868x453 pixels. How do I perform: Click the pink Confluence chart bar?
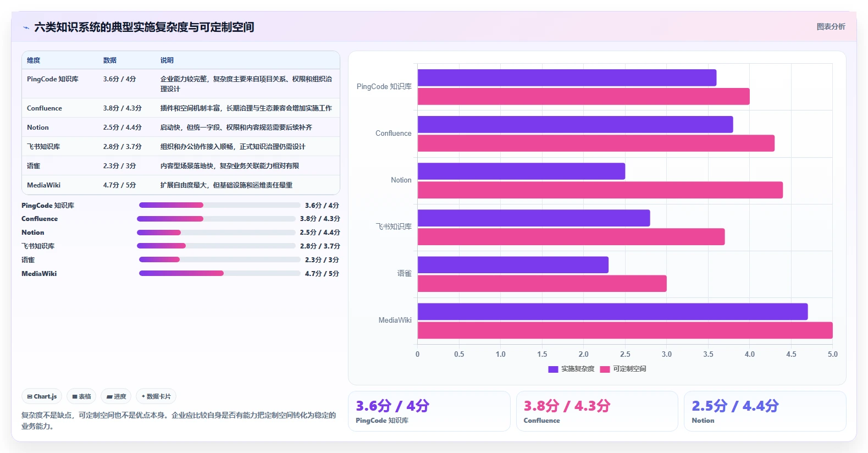click(x=596, y=143)
